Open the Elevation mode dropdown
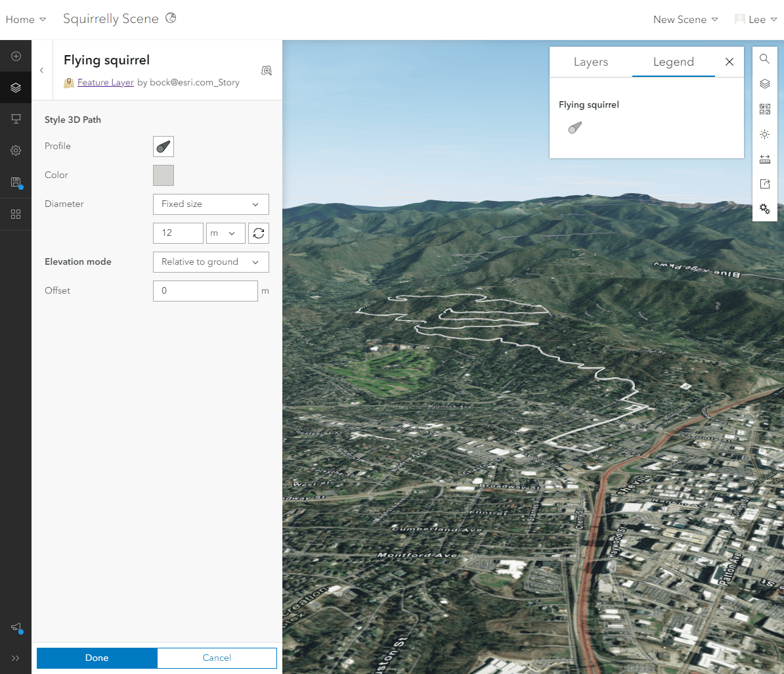Image resolution: width=784 pixels, height=674 pixels. tap(211, 262)
